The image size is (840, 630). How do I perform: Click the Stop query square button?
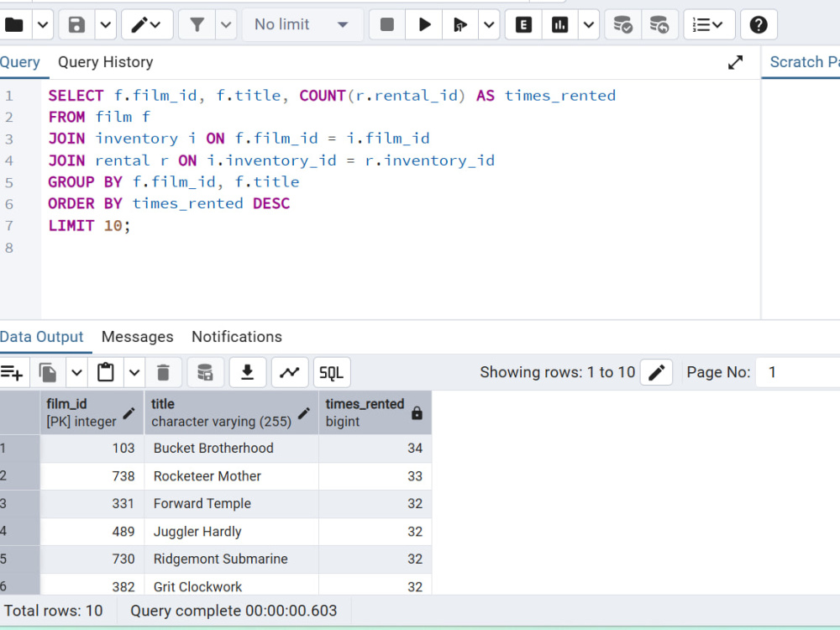pyautogui.click(x=386, y=24)
